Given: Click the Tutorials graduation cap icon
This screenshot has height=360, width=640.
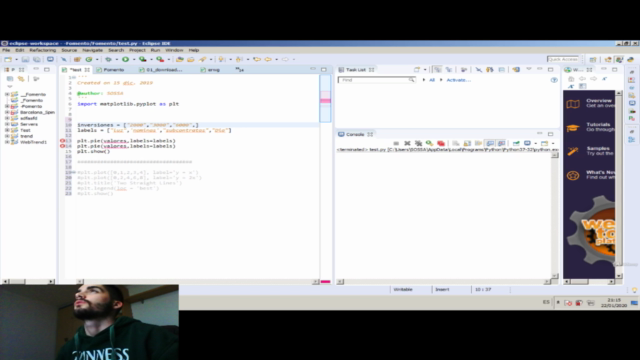Looking at the screenshot, I should point(573,128).
